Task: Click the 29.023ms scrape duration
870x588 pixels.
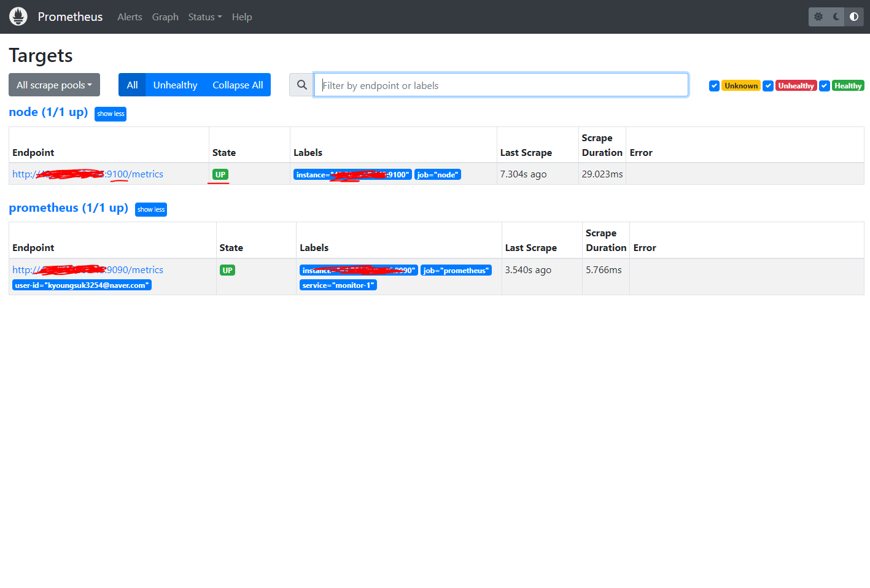Action: [602, 174]
